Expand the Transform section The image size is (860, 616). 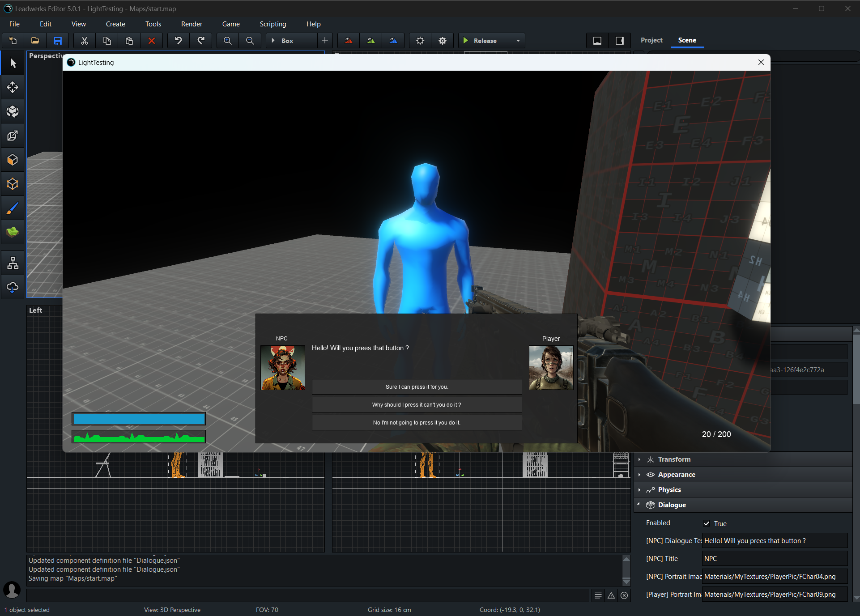[x=674, y=459]
